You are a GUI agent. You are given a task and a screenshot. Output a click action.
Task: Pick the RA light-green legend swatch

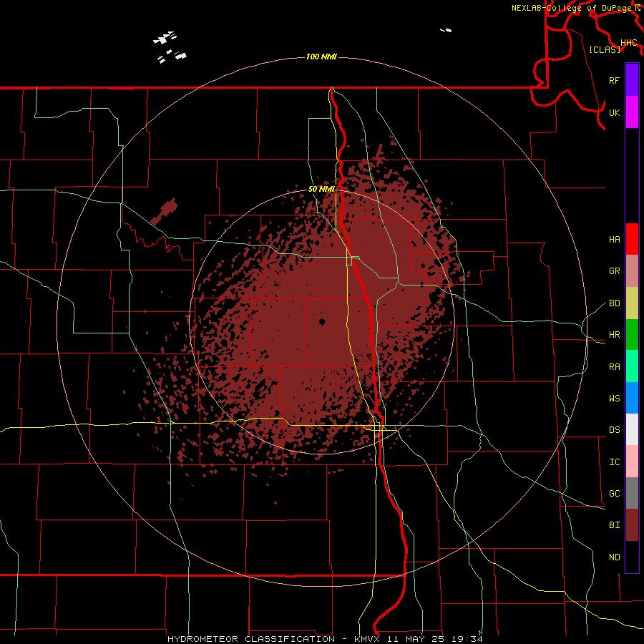click(632, 366)
